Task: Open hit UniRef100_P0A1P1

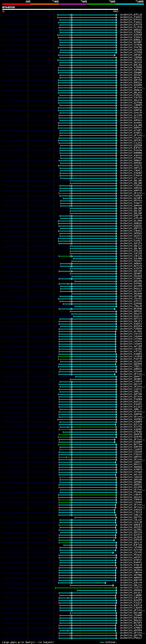Action: [131, 404]
